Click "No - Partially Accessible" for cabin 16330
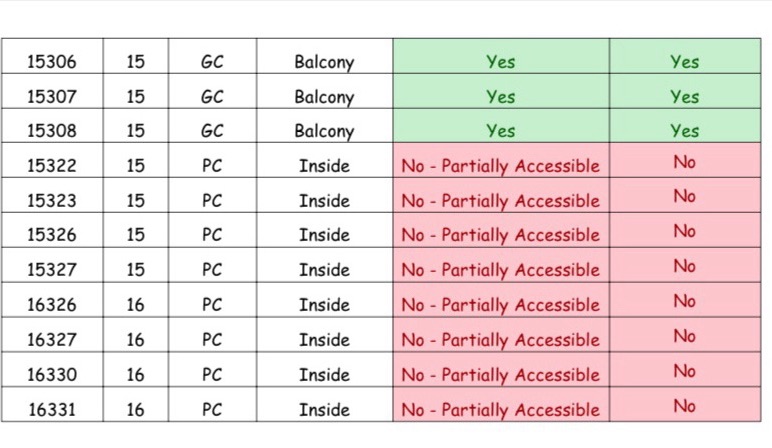The image size is (772, 448). coord(500,375)
